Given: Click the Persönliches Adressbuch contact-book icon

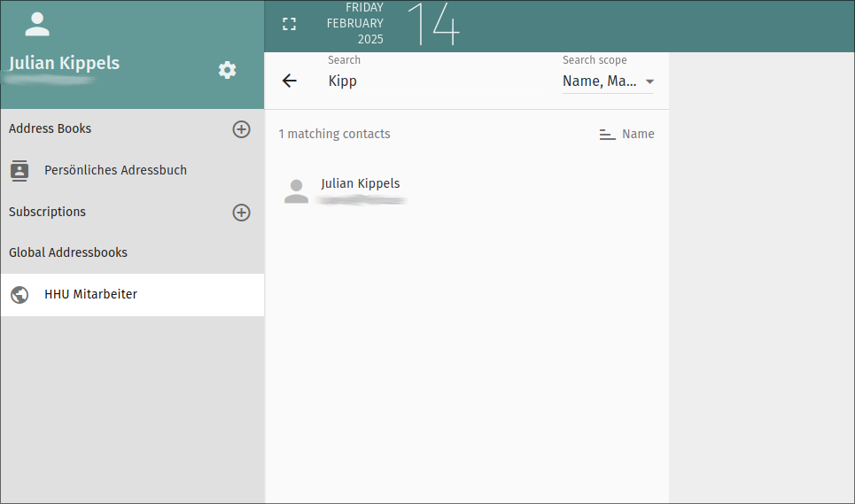Looking at the screenshot, I should tap(19, 170).
